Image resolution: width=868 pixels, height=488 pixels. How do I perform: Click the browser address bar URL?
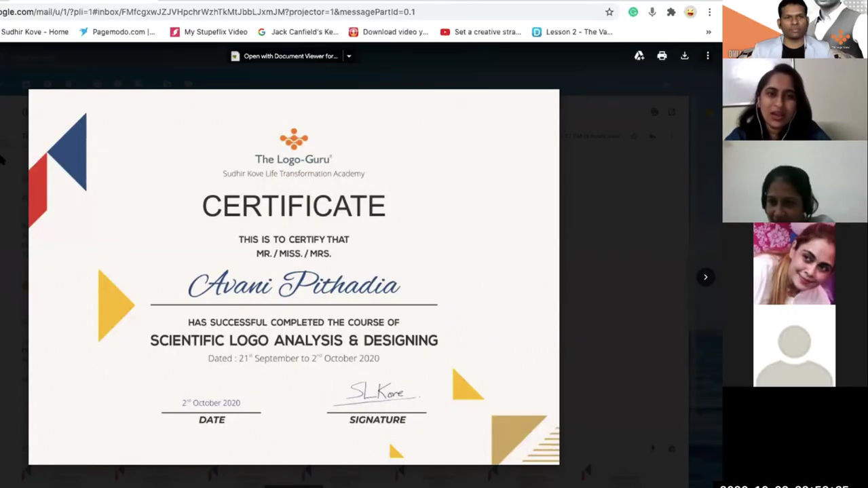click(x=208, y=12)
